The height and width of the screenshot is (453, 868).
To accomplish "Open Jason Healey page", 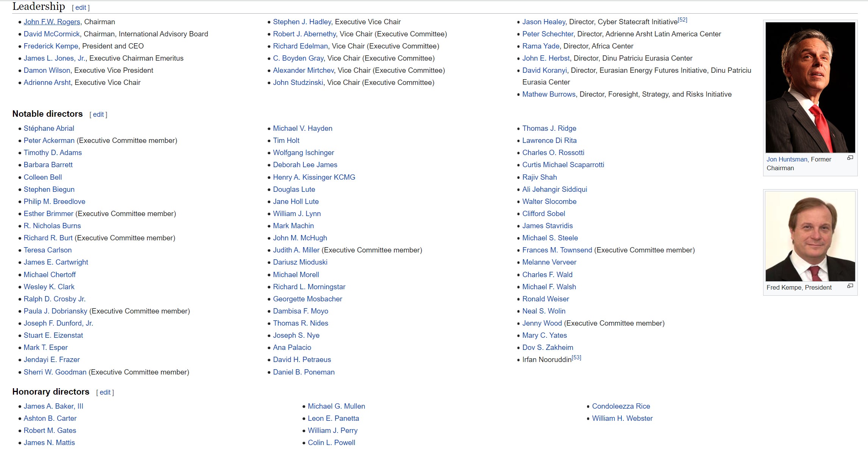I will coord(544,22).
